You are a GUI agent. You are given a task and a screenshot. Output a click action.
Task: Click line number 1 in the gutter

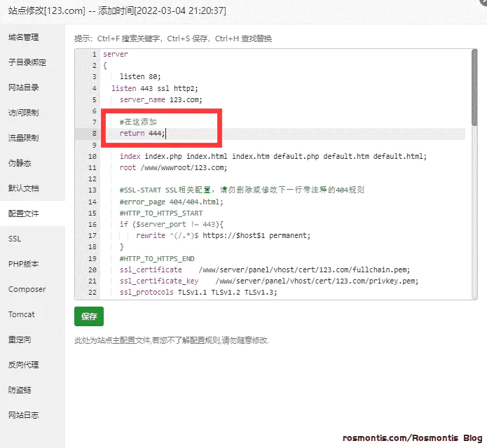[94, 55]
